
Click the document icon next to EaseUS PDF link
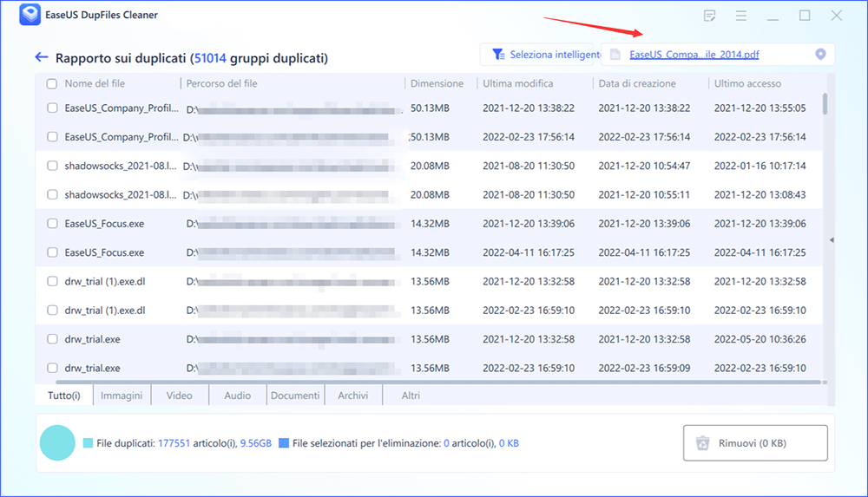coord(615,55)
